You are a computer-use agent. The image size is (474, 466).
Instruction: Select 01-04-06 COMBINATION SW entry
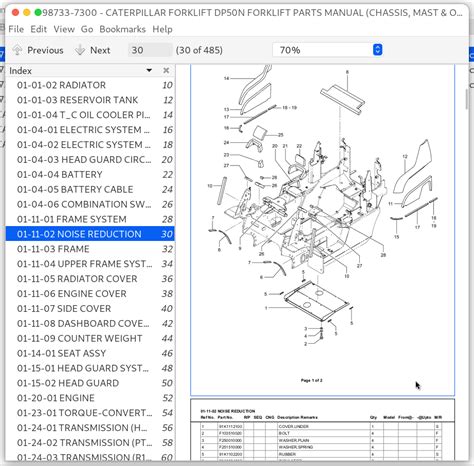90,204
